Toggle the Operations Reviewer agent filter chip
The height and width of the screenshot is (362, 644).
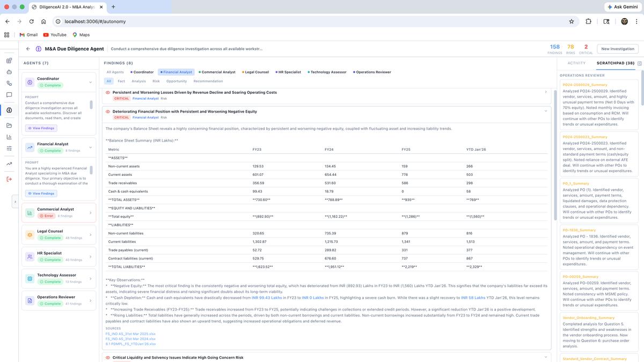tap(372, 72)
